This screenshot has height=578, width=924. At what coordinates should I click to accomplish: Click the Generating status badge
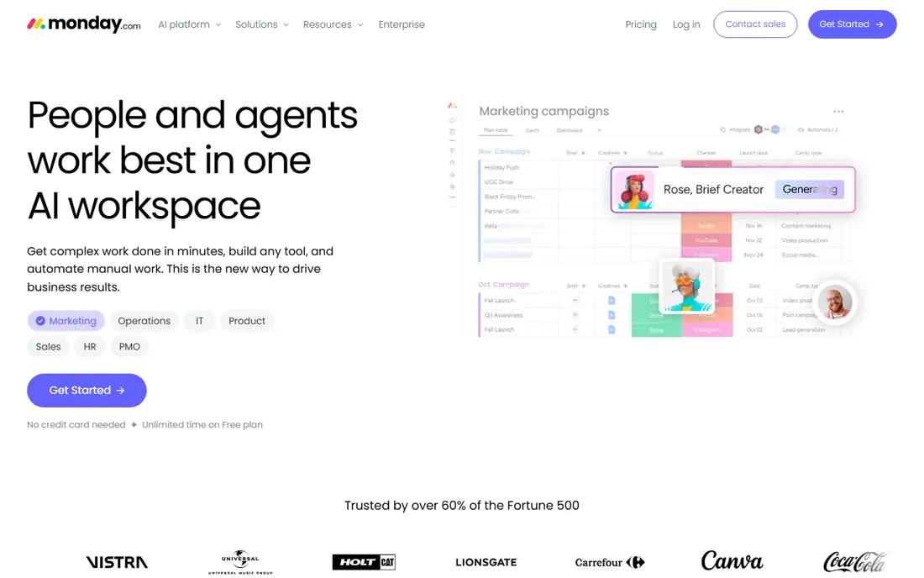(x=810, y=189)
